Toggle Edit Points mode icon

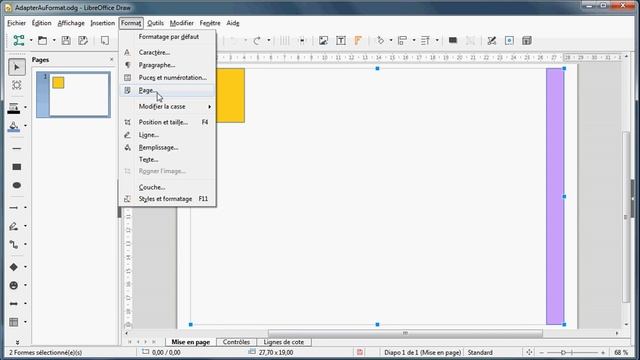click(491, 40)
